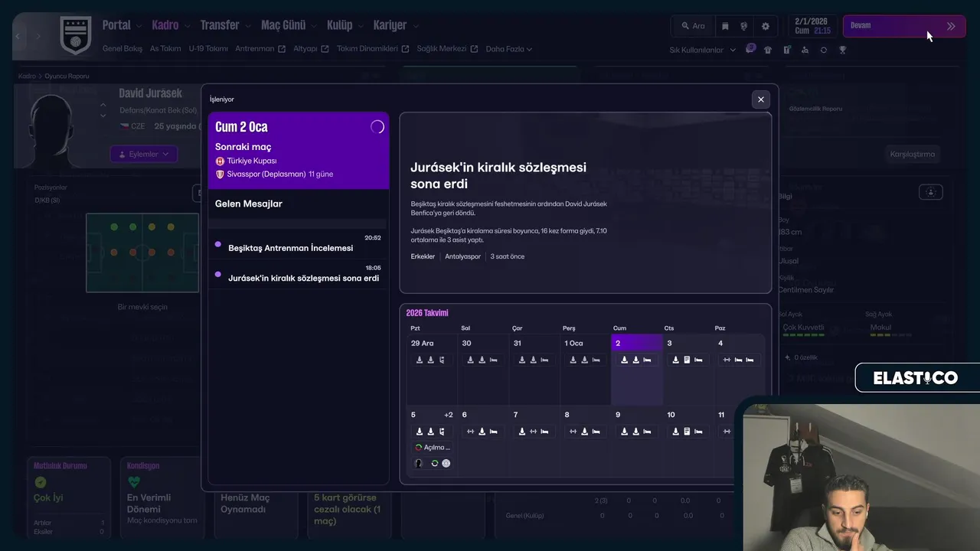Click the report icon on calendar day 3
The width and height of the screenshot is (980, 551).
[687, 360]
